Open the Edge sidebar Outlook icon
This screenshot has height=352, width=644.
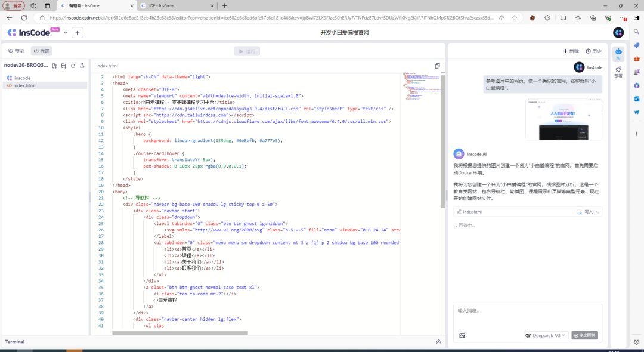[637, 99]
